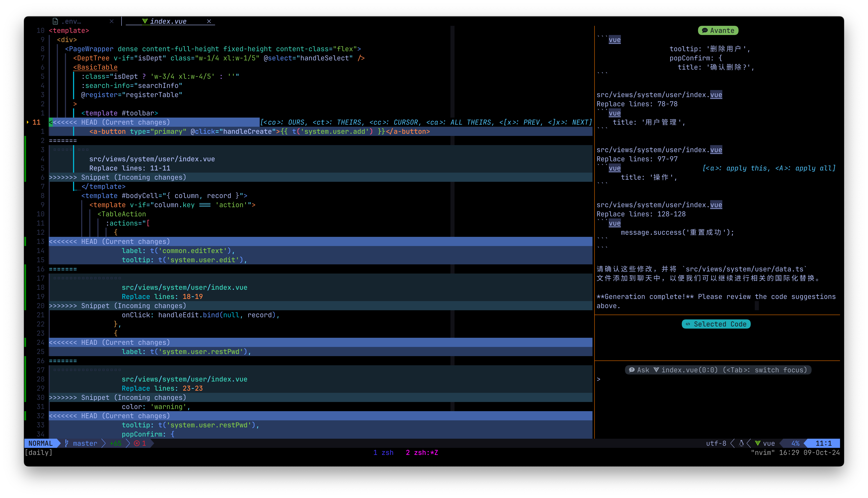Click the Vue logo on index.vue tab
Viewport: 868px width, 498px height.
[145, 21]
